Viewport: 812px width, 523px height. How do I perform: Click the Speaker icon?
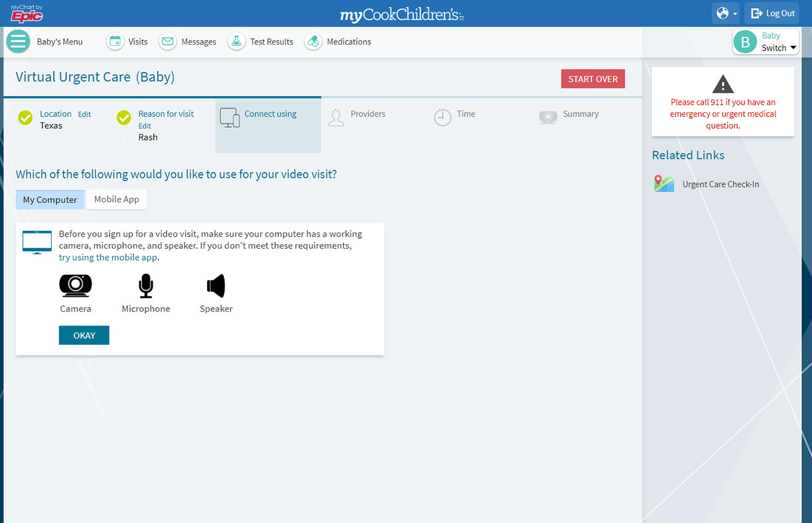[x=216, y=286]
